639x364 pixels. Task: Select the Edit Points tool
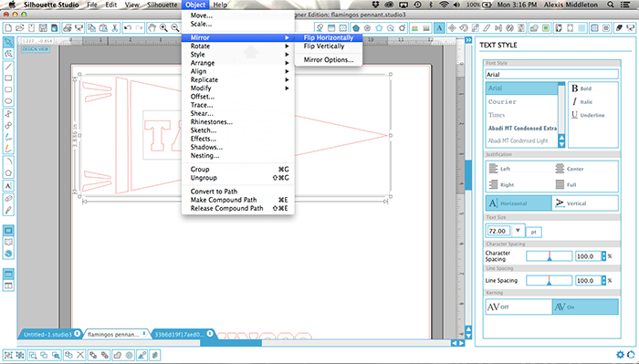(x=8, y=54)
